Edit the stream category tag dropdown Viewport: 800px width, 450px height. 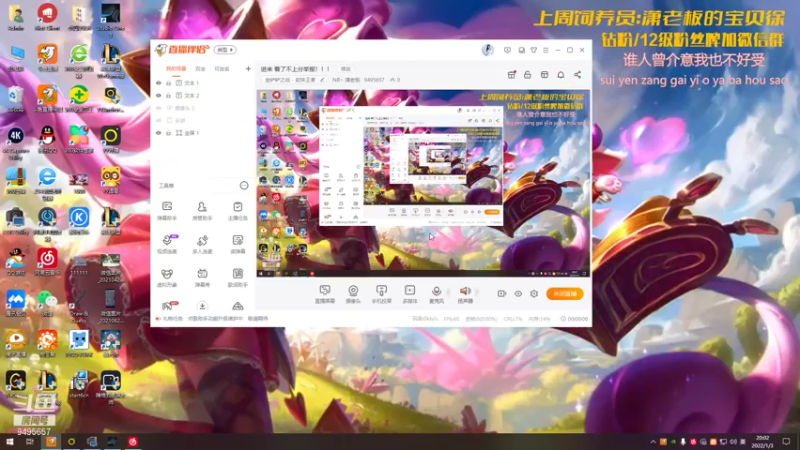click(x=294, y=80)
